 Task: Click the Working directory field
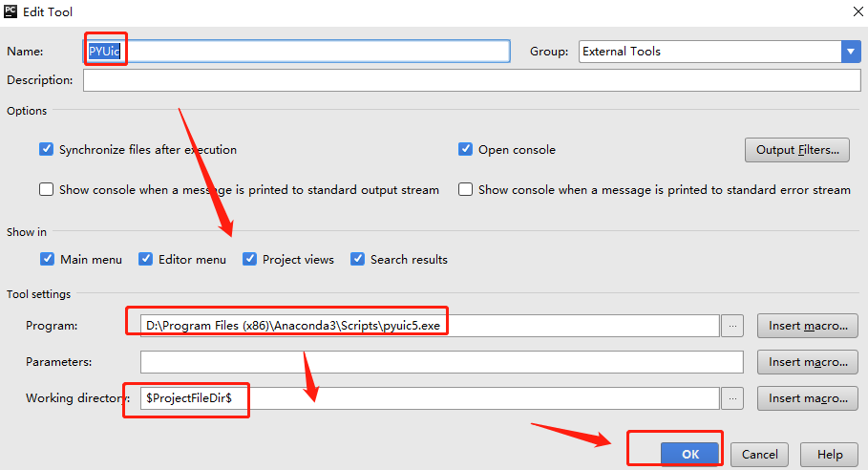click(x=430, y=398)
